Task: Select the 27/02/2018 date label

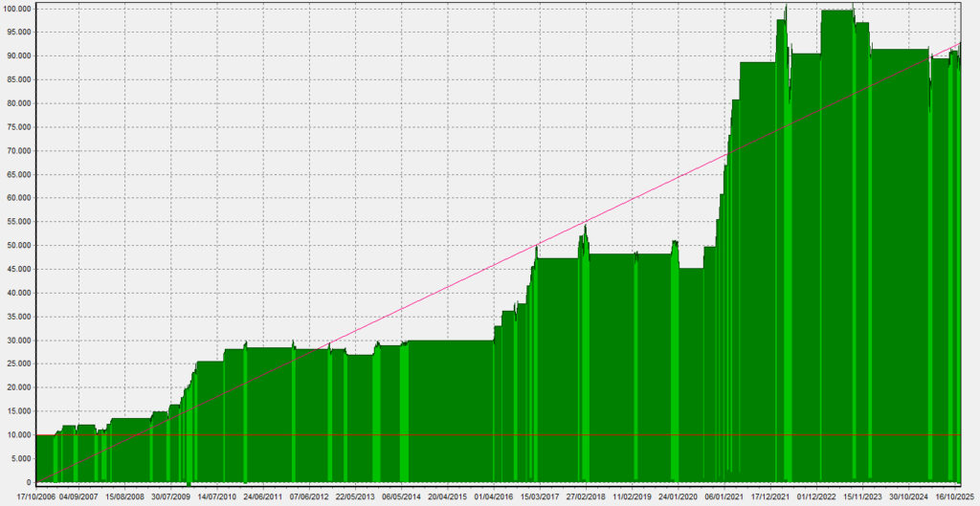Action: [x=587, y=497]
